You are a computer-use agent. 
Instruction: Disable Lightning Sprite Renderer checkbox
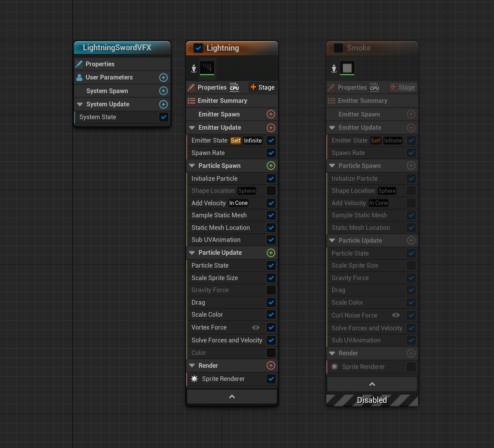pos(271,379)
